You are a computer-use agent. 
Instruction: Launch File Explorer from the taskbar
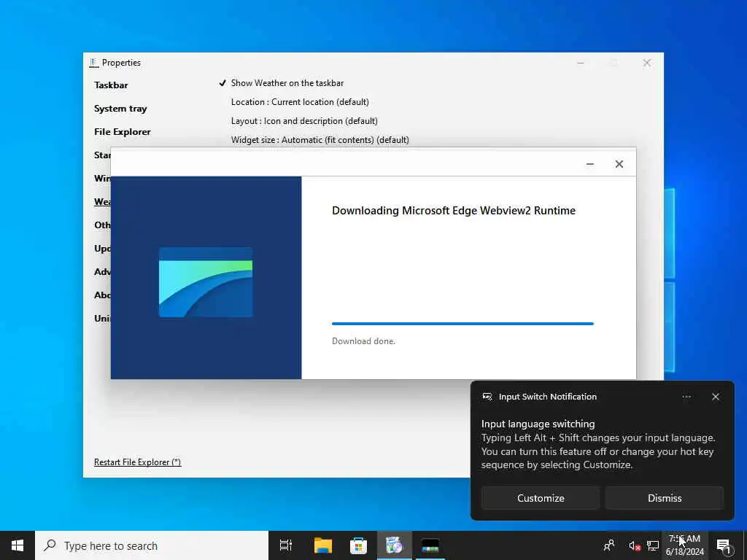point(323,545)
